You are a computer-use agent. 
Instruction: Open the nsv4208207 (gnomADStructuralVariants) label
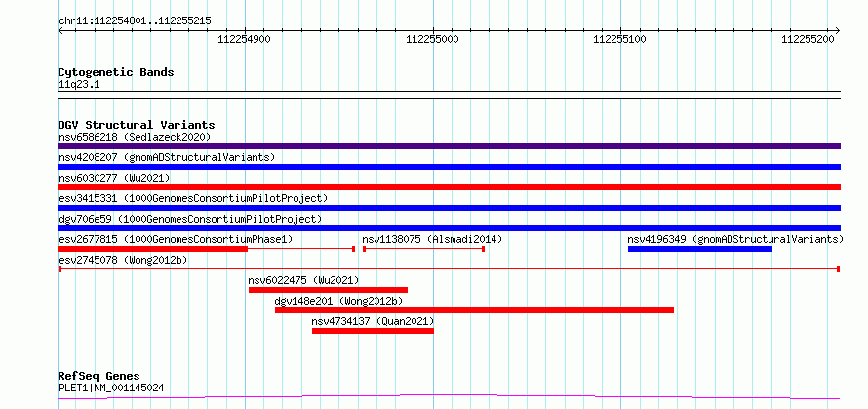pyautogui.click(x=167, y=157)
